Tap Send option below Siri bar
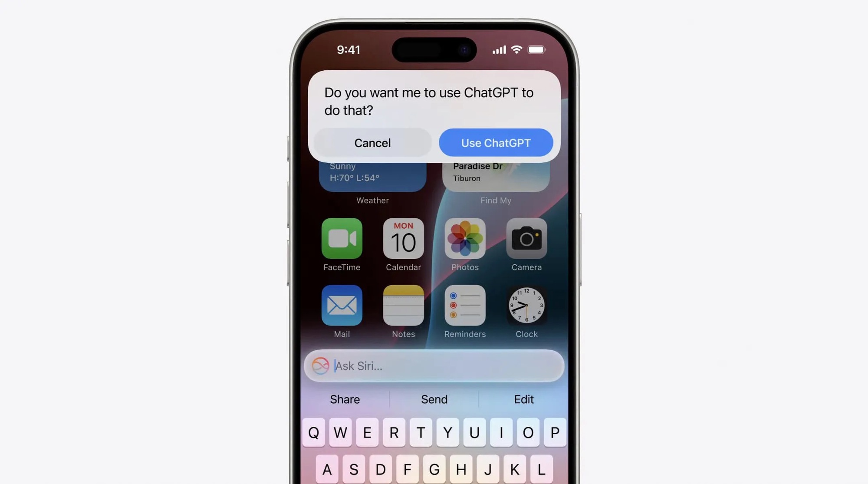 (x=434, y=399)
